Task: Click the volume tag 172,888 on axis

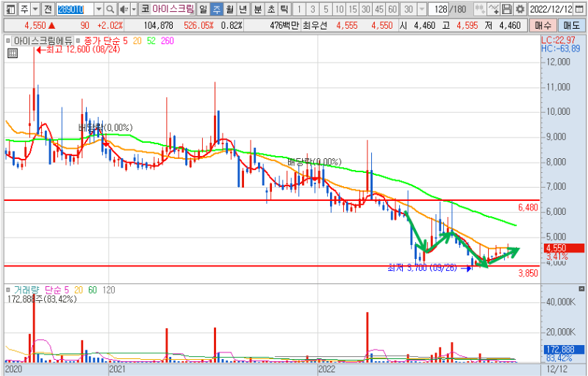Action: click(x=564, y=350)
